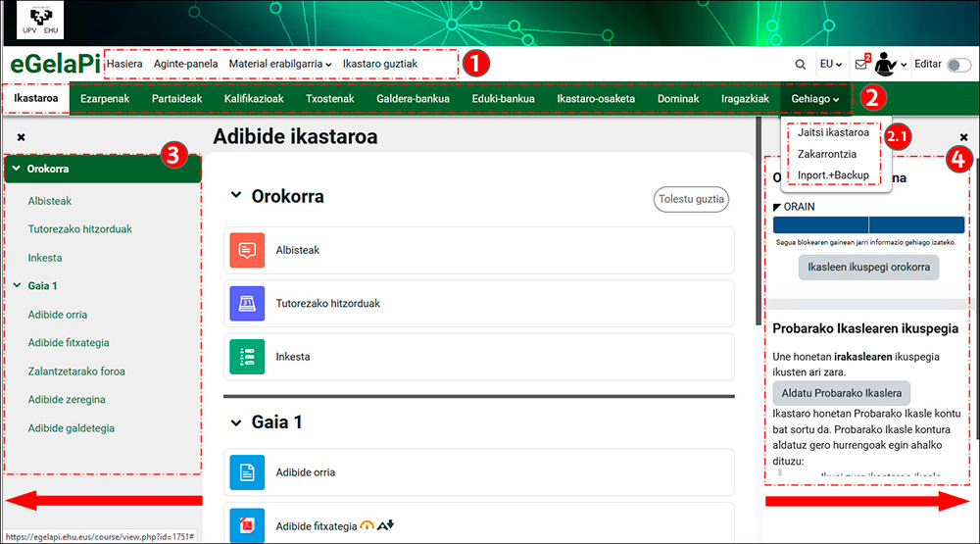The image size is (980, 544).
Task: Expand the Gehiago tab menu
Action: pyautogui.click(x=815, y=99)
